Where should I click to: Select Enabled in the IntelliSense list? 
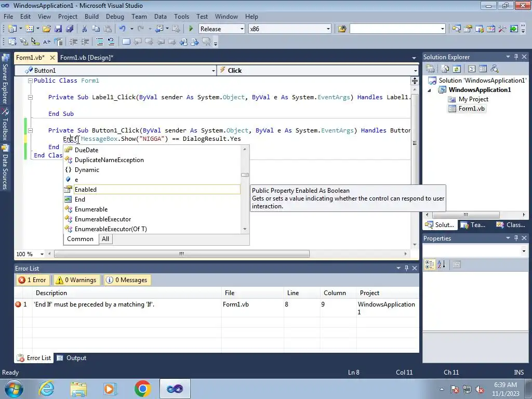coord(152,190)
